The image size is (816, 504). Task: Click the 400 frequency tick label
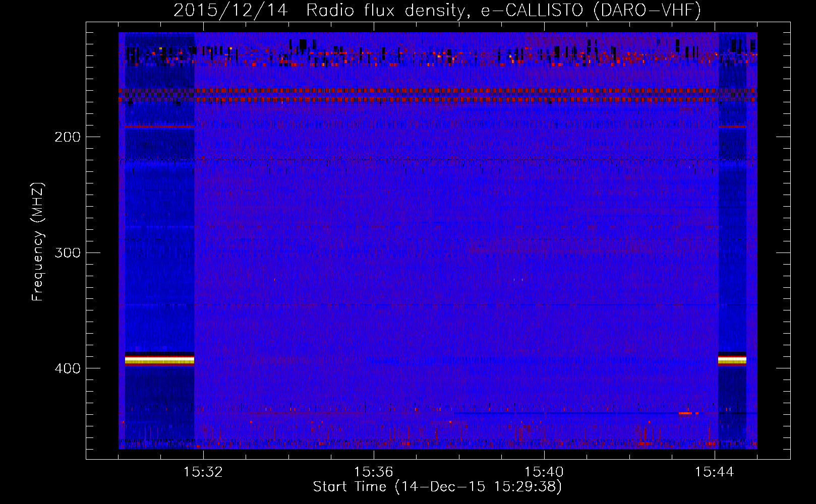point(68,368)
